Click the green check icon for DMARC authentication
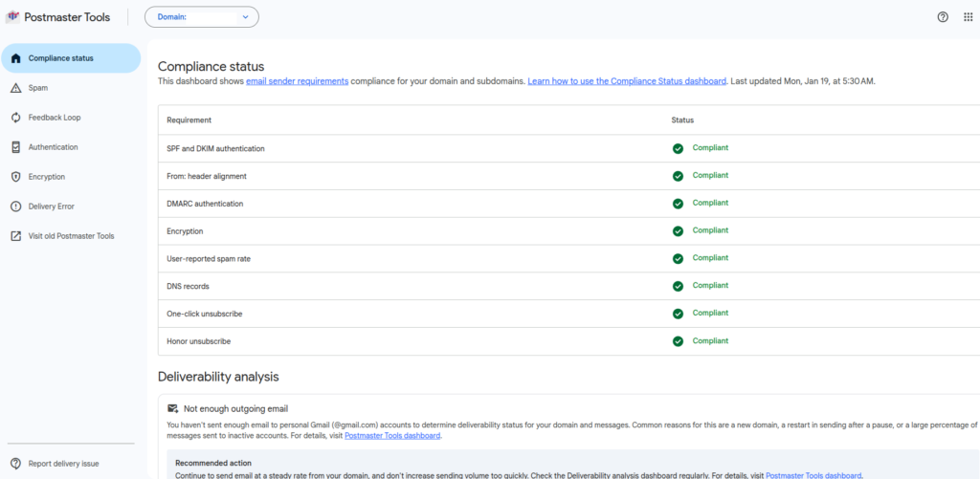Screen dimensions: 980x479 click(678, 204)
